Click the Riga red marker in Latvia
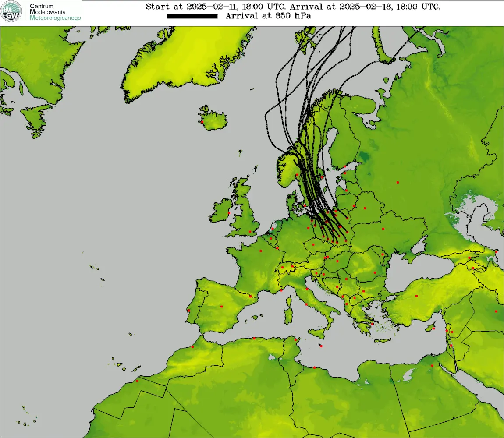504x438 pixels. point(346,190)
